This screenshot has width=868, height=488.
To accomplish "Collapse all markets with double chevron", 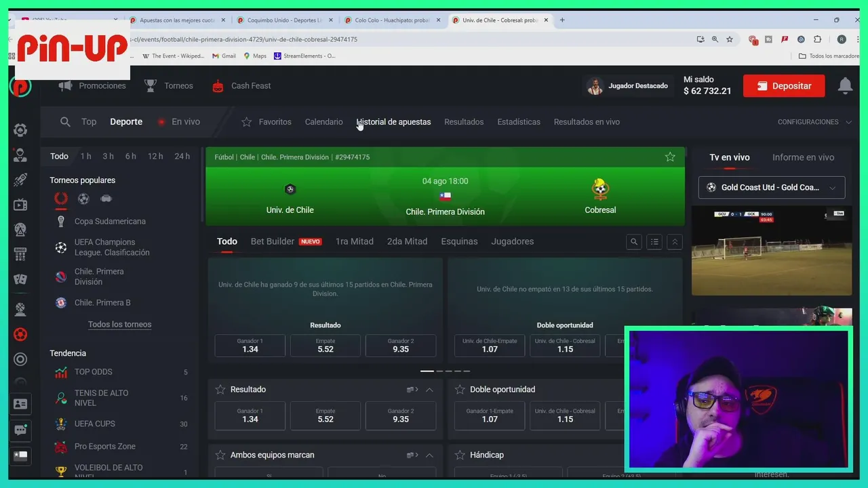I will point(675,241).
